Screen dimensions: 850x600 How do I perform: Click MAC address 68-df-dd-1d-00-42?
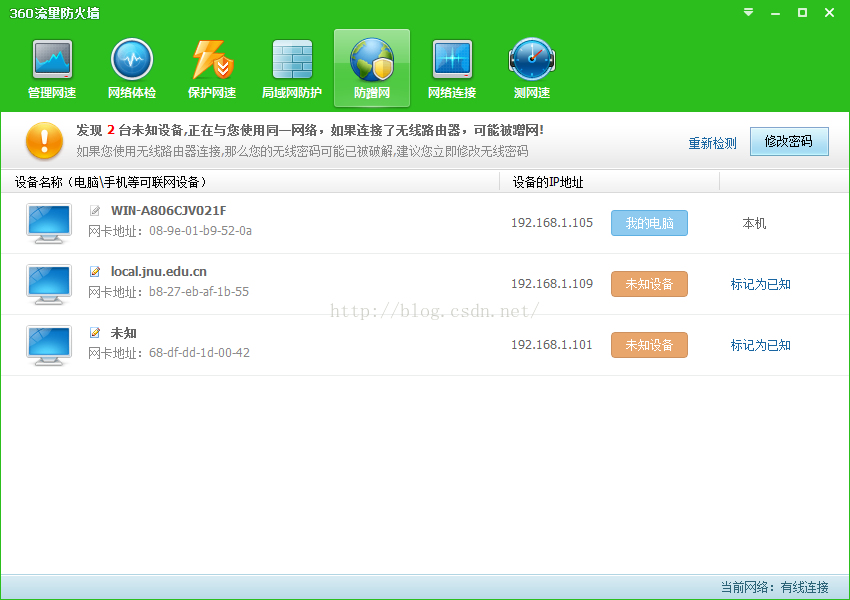click(x=199, y=353)
